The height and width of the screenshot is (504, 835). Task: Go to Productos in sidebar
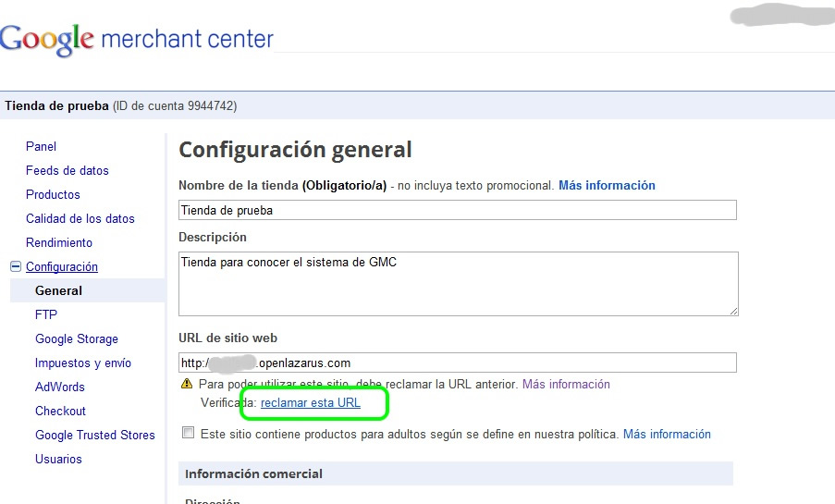click(53, 194)
